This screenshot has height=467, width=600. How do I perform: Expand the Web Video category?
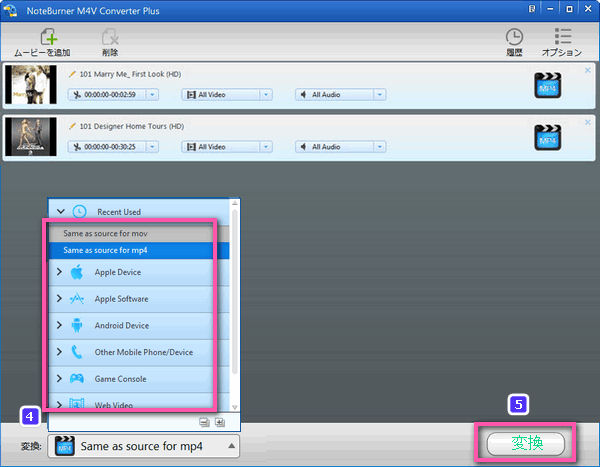click(59, 405)
